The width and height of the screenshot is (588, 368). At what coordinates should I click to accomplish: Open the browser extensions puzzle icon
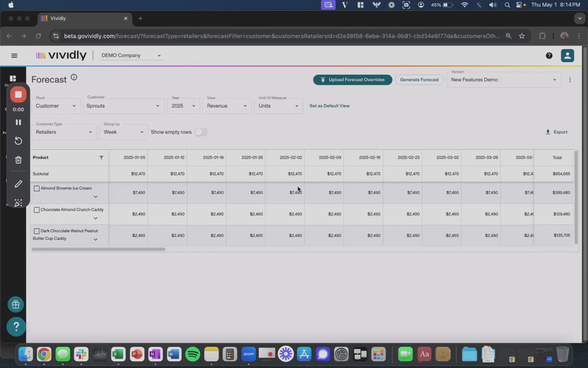pos(542,36)
